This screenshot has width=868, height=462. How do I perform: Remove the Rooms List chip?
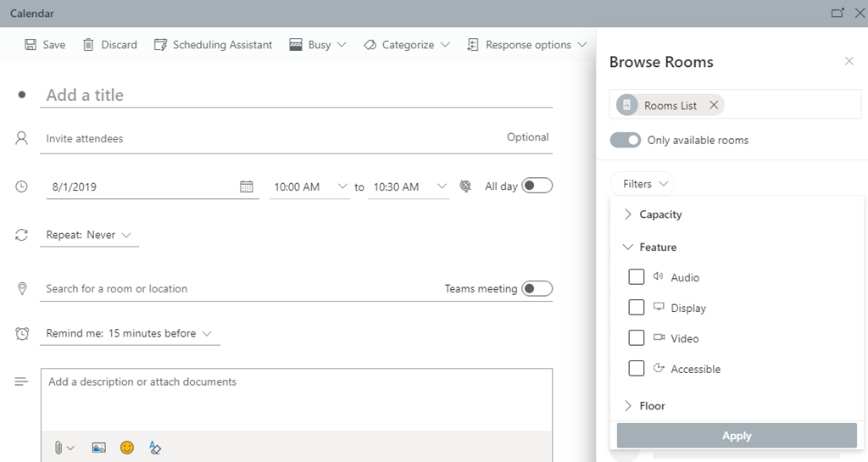(714, 105)
